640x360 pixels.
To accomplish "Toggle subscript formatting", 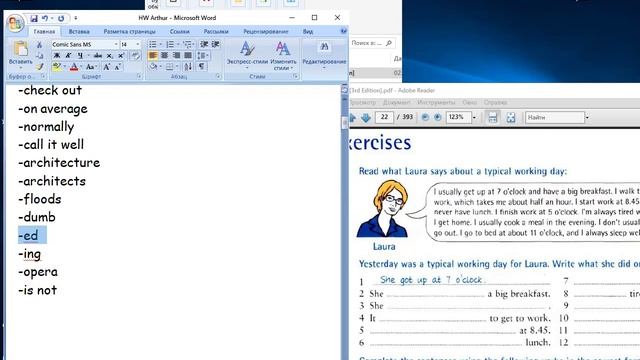I will pos(109,56).
